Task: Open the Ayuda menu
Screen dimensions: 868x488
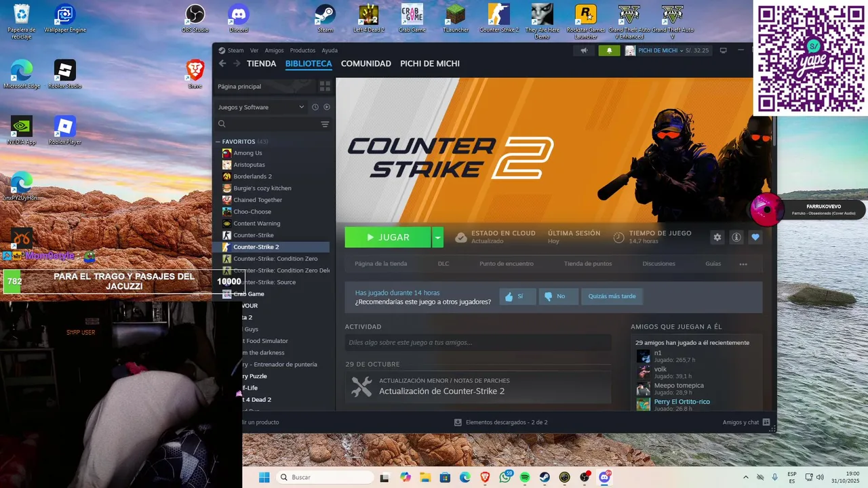Action: pyautogui.click(x=330, y=50)
